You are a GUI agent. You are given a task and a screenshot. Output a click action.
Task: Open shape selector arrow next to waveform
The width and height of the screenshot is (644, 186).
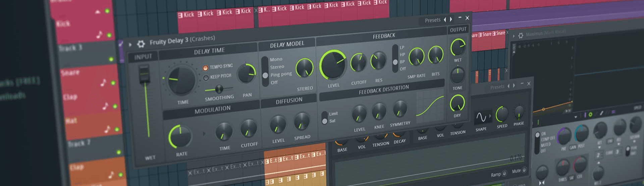[x=490, y=116]
